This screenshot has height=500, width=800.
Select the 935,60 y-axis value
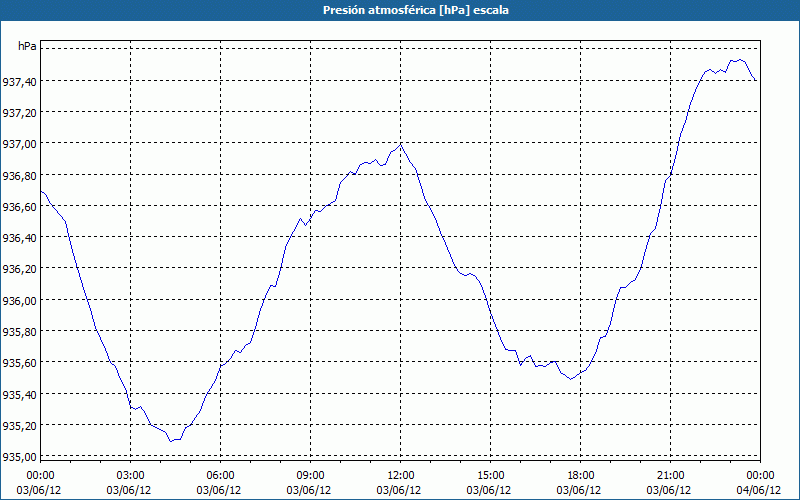19,363
